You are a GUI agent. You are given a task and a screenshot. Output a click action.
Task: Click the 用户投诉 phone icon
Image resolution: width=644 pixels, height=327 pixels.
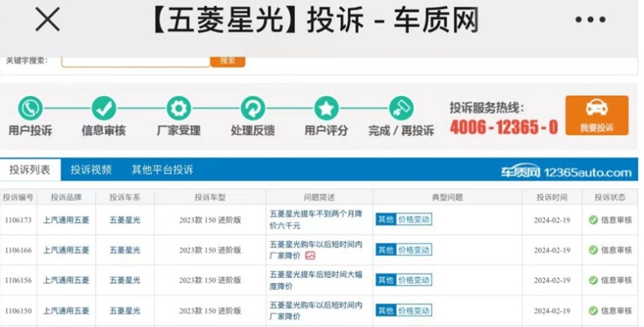[x=30, y=108]
